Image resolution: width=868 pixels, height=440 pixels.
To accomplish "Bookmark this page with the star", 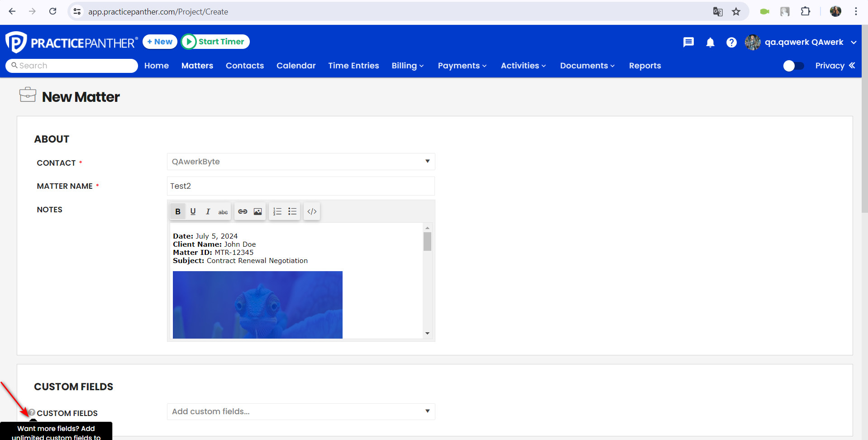I will pos(736,12).
